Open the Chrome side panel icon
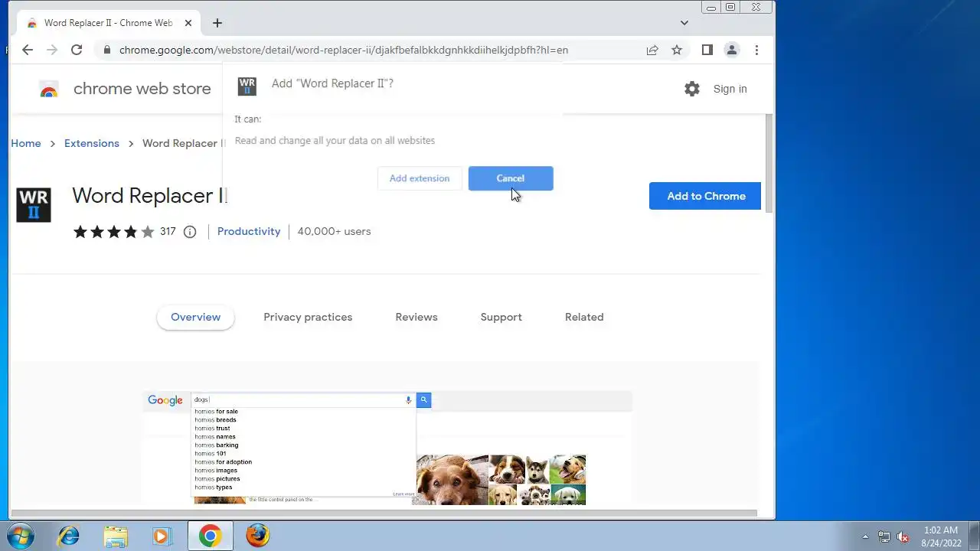This screenshot has height=551, width=980. pos(707,50)
